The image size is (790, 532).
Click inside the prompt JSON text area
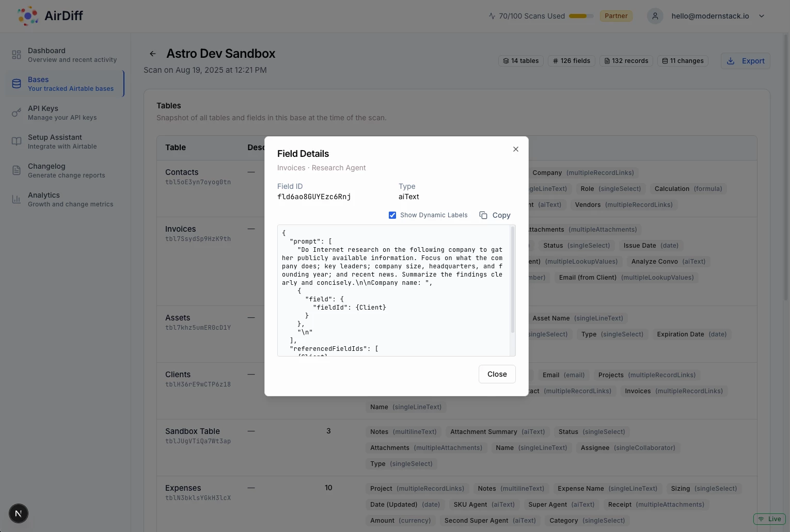(393, 291)
